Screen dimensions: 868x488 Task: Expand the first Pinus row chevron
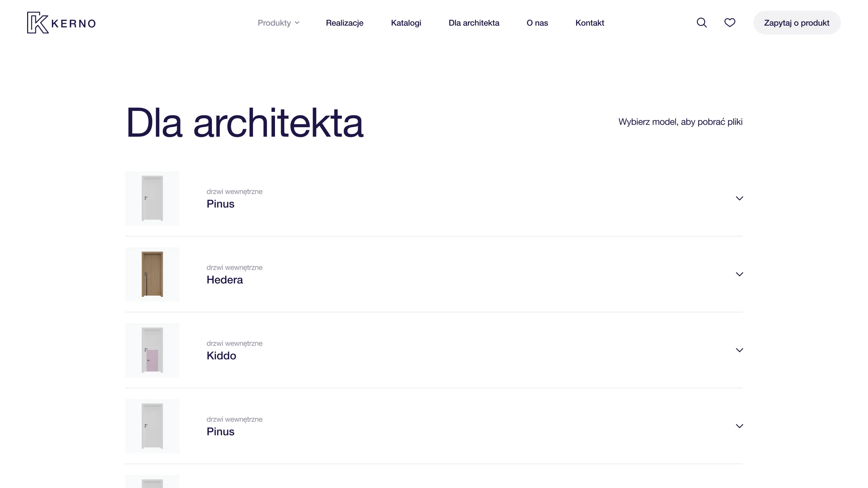pyautogui.click(x=739, y=198)
